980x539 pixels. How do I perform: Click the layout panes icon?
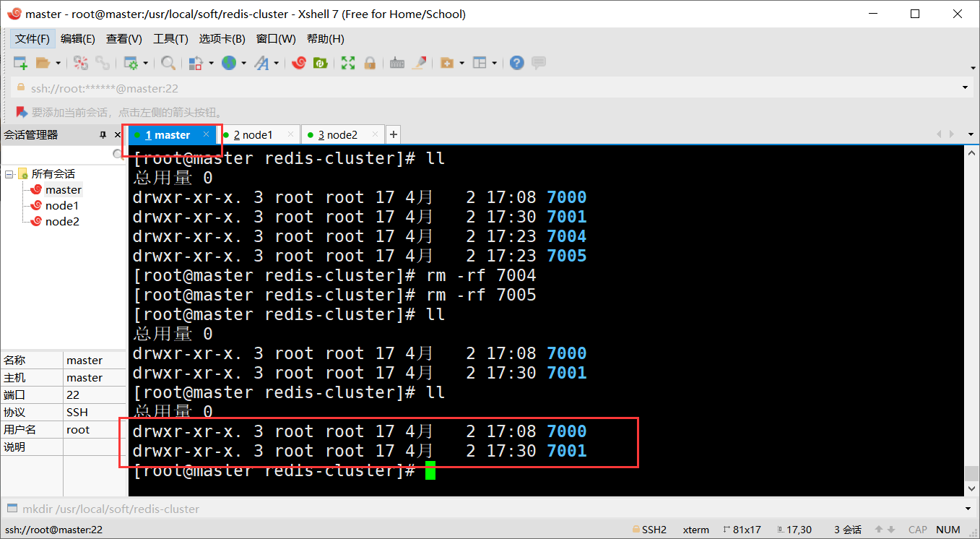(480, 63)
